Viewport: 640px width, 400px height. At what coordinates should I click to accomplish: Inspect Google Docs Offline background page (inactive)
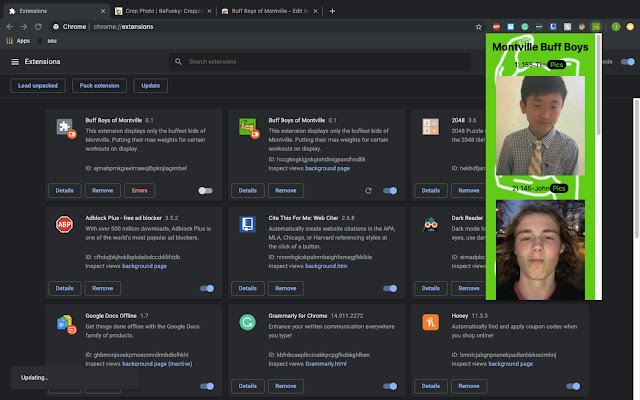[x=157, y=364]
